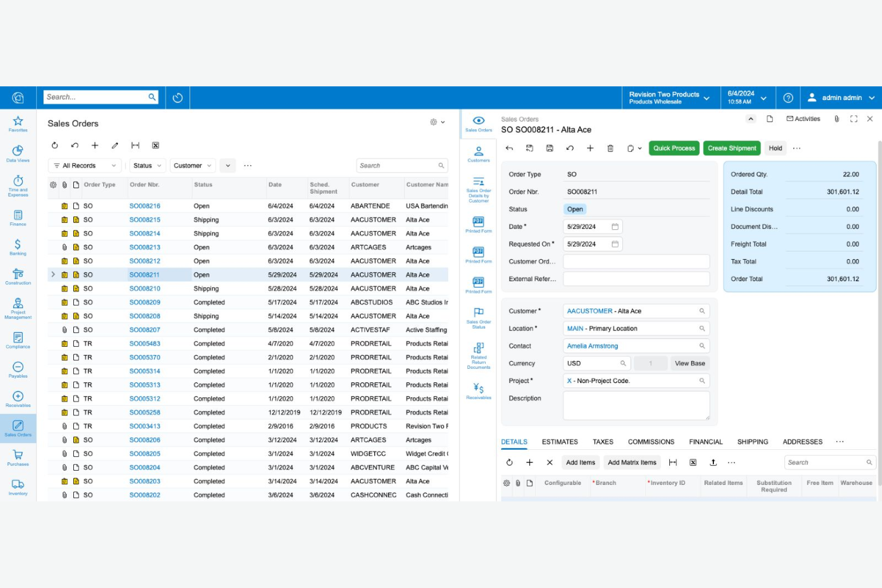Switch to the ADDRESSES tab
The width and height of the screenshot is (882, 588).
tap(802, 442)
